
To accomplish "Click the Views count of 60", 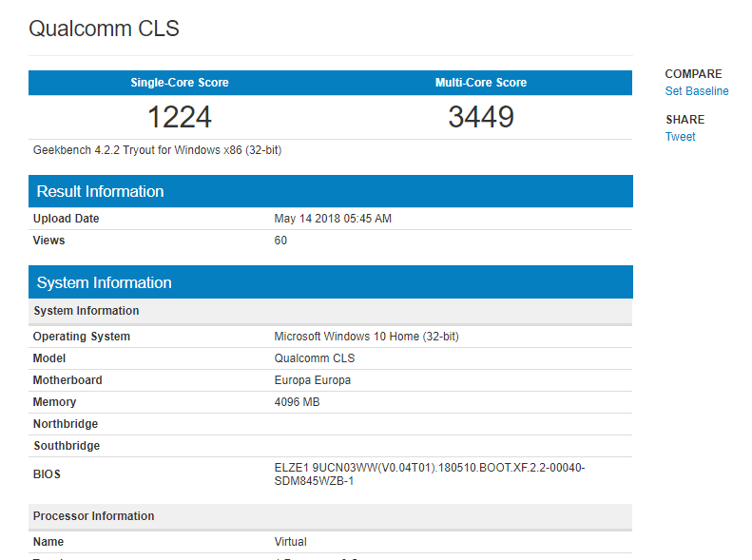I will (280, 241).
